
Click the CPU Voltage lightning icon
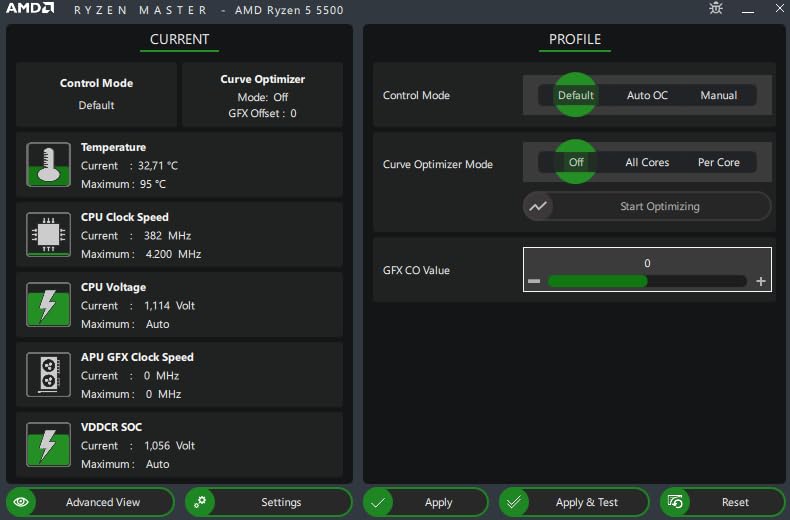pos(47,305)
